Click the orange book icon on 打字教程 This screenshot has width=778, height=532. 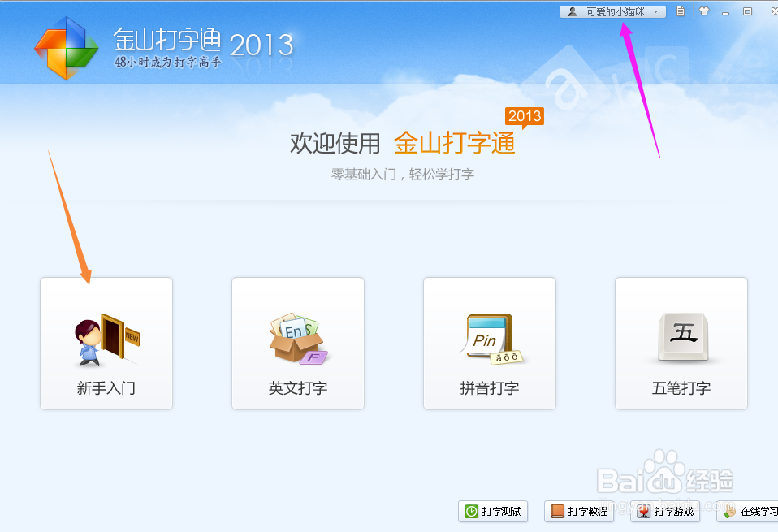[558, 511]
